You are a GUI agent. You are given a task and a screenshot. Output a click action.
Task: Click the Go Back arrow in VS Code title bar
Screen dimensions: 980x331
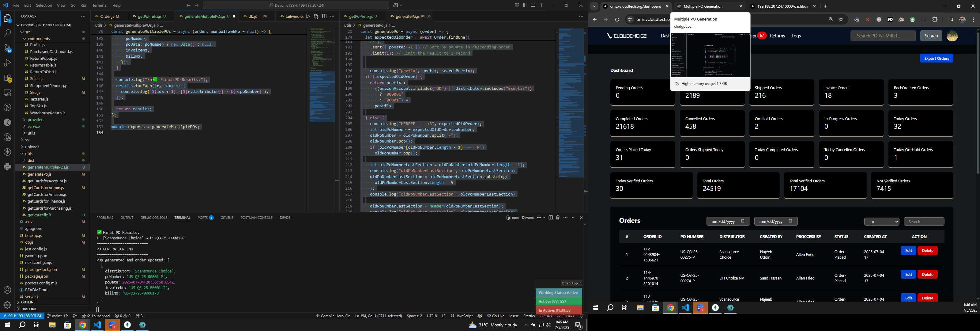pyautogui.click(x=188, y=5)
